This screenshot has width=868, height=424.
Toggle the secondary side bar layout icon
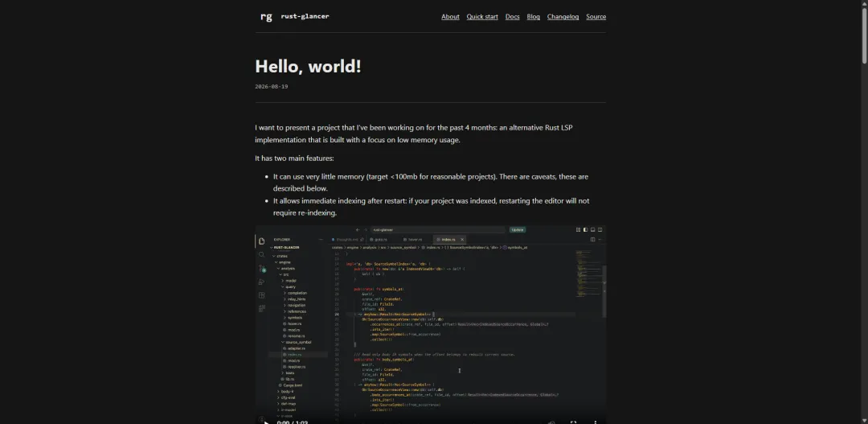600,229
